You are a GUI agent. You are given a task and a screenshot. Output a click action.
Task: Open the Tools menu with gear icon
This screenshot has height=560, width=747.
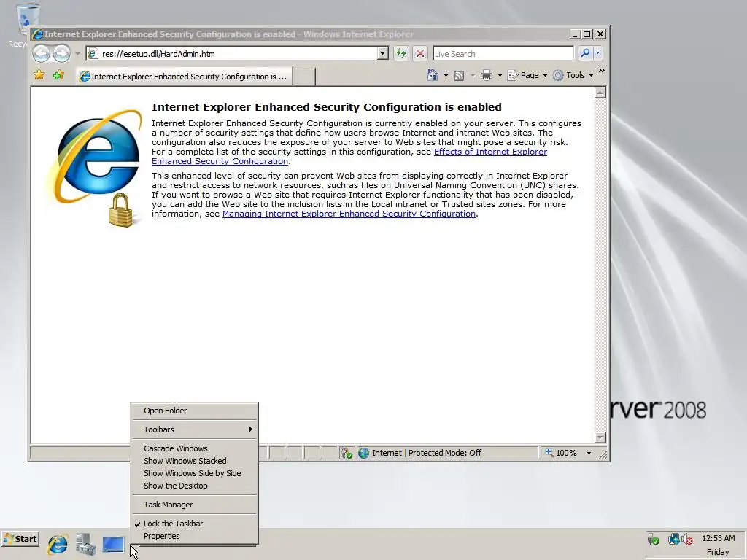[573, 75]
